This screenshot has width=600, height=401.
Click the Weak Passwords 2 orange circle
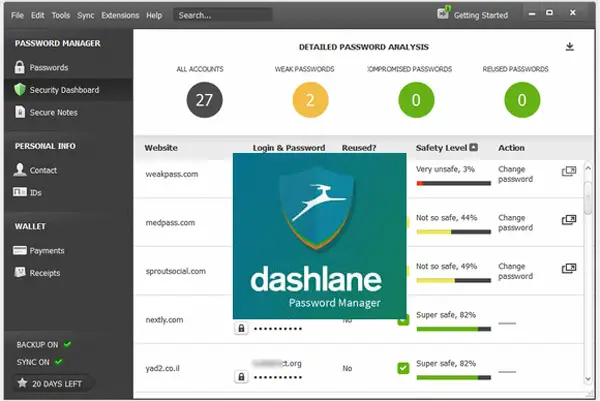[x=310, y=100]
